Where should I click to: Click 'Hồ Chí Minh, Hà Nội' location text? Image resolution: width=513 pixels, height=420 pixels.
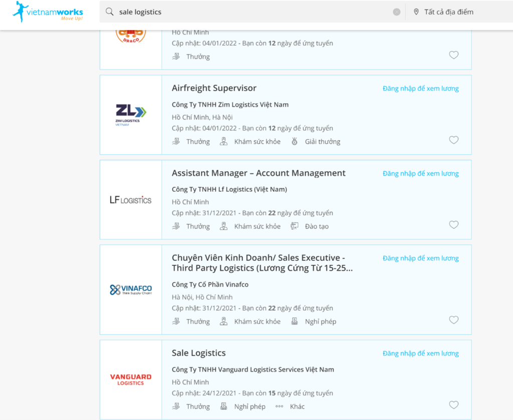202,117
